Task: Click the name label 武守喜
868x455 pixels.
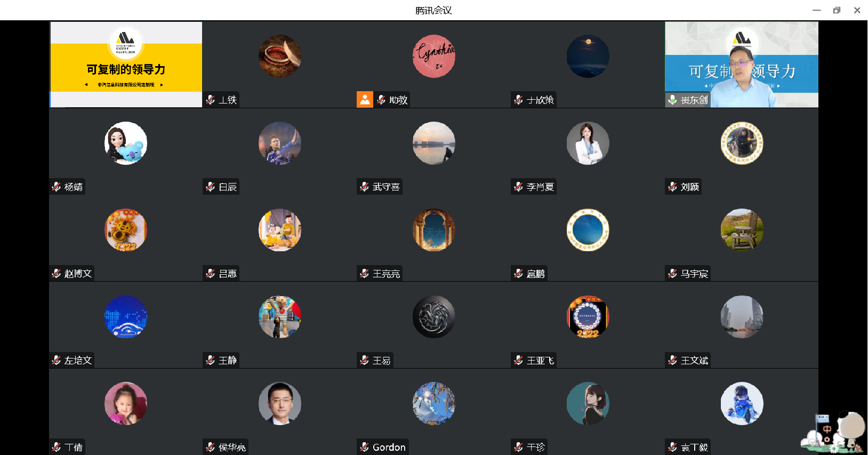Action: pos(386,187)
